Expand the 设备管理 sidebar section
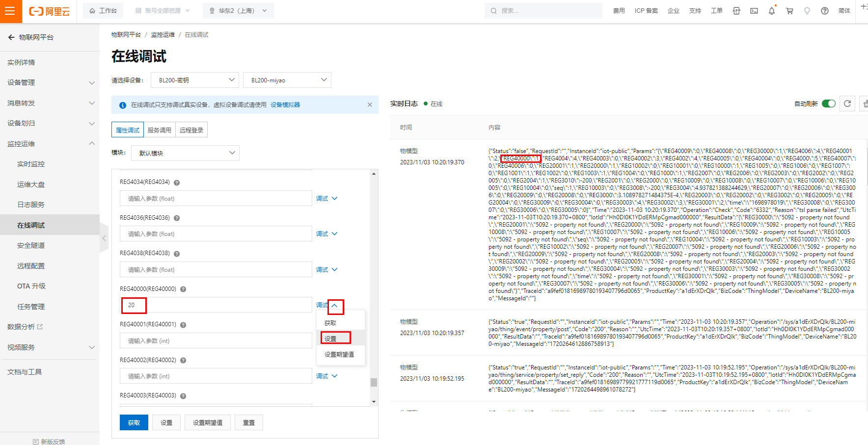The image size is (868, 445). click(50, 82)
